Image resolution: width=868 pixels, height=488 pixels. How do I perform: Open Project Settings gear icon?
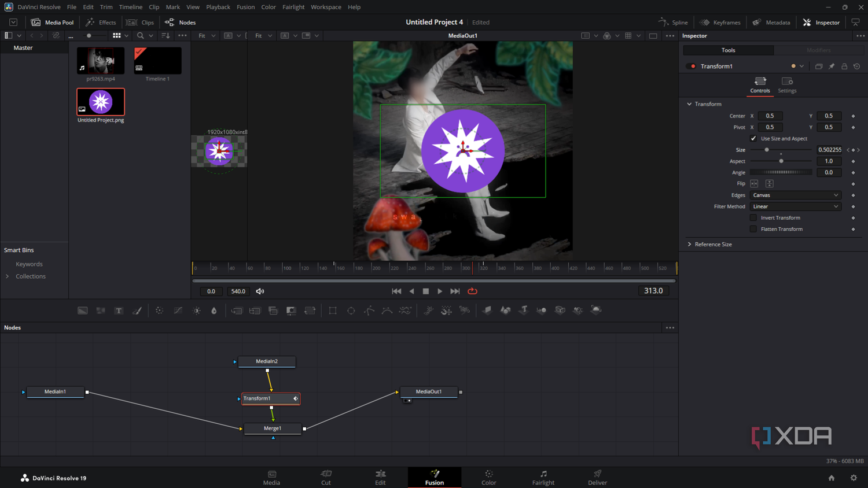pos(854,478)
